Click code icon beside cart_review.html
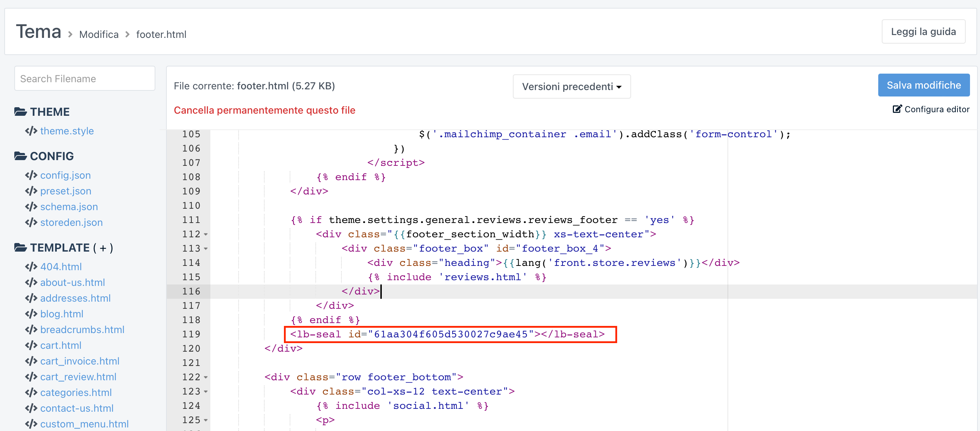 31,377
